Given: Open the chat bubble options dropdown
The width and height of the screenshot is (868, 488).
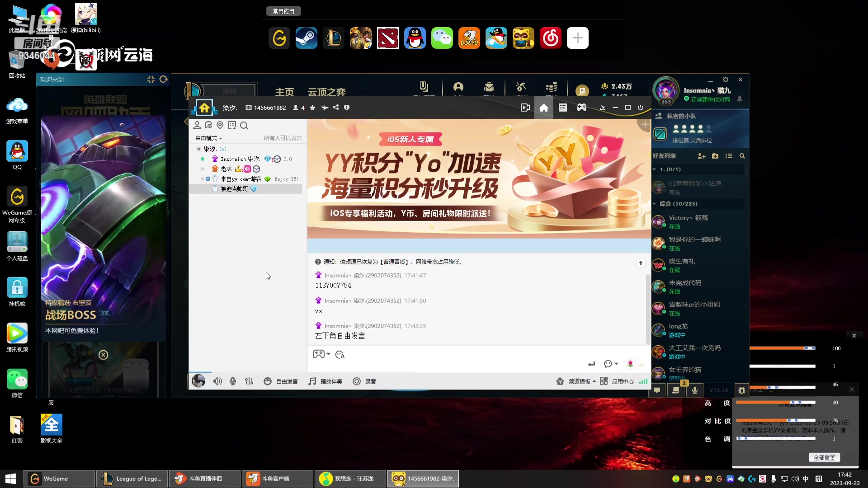Looking at the screenshot, I should [611, 364].
